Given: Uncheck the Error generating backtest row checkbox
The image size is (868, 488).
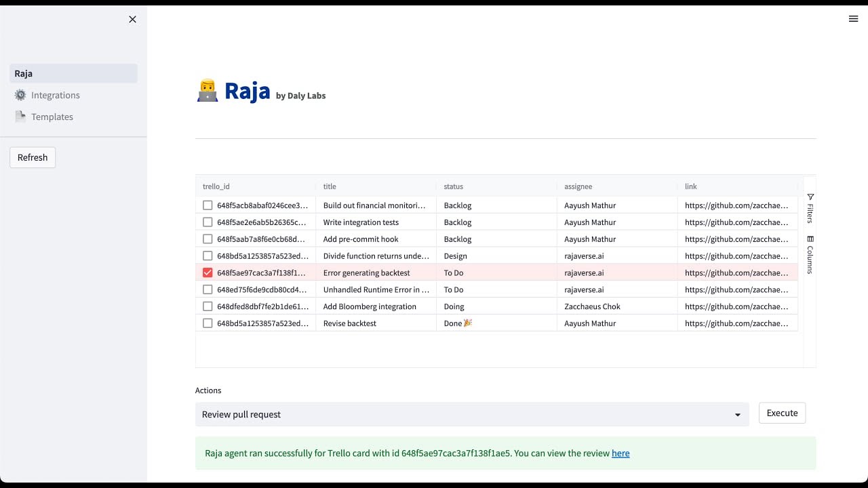Looking at the screenshot, I should click(x=208, y=272).
